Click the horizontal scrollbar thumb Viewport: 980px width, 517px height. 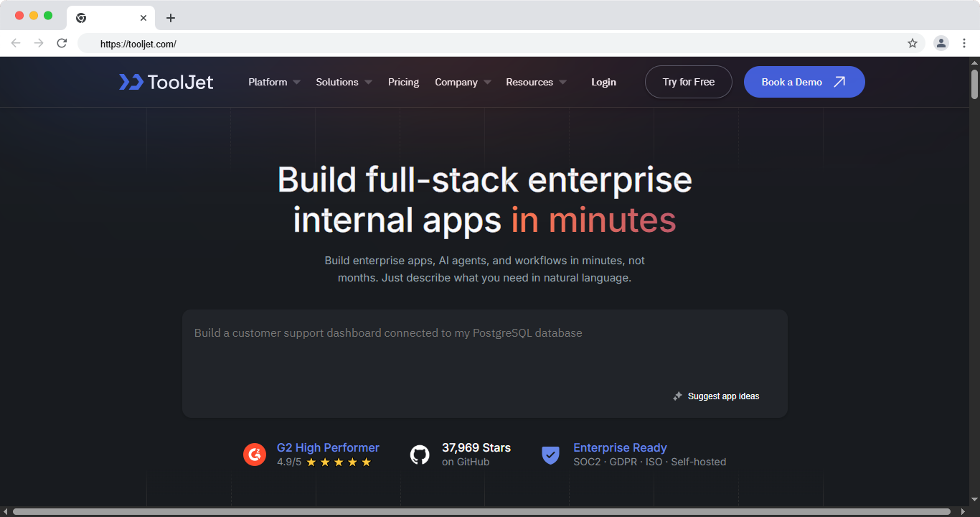(x=481, y=512)
